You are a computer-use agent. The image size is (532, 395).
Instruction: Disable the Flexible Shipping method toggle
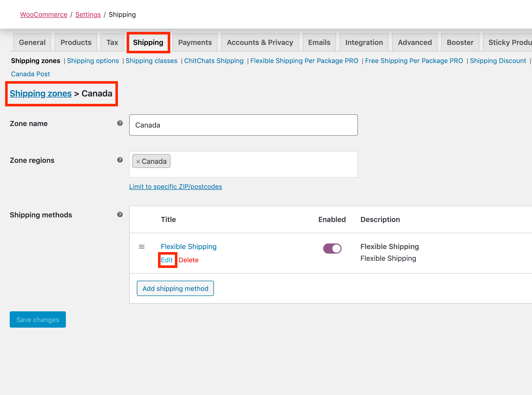pyautogui.click(x=332, y=248)
